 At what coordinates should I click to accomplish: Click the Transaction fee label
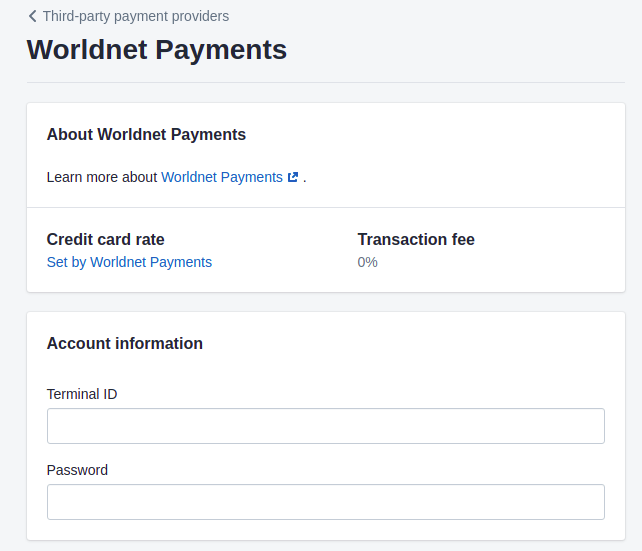tap(416, 239)
